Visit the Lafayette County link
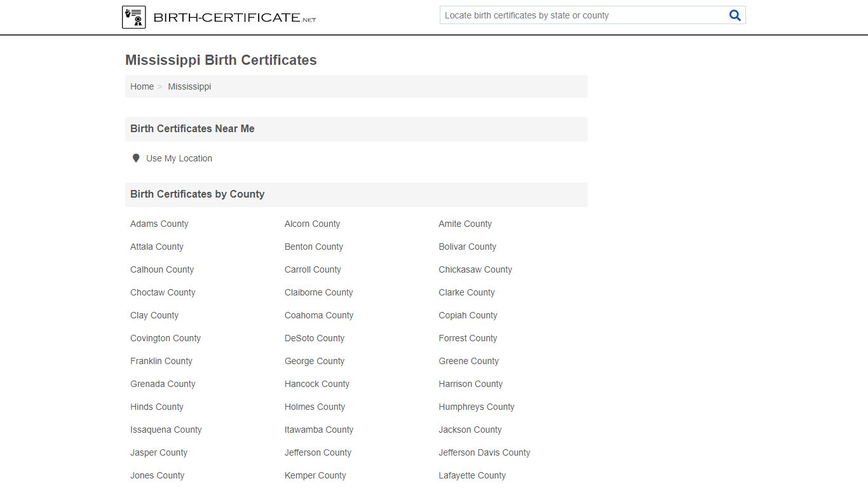 click(472, 475)
